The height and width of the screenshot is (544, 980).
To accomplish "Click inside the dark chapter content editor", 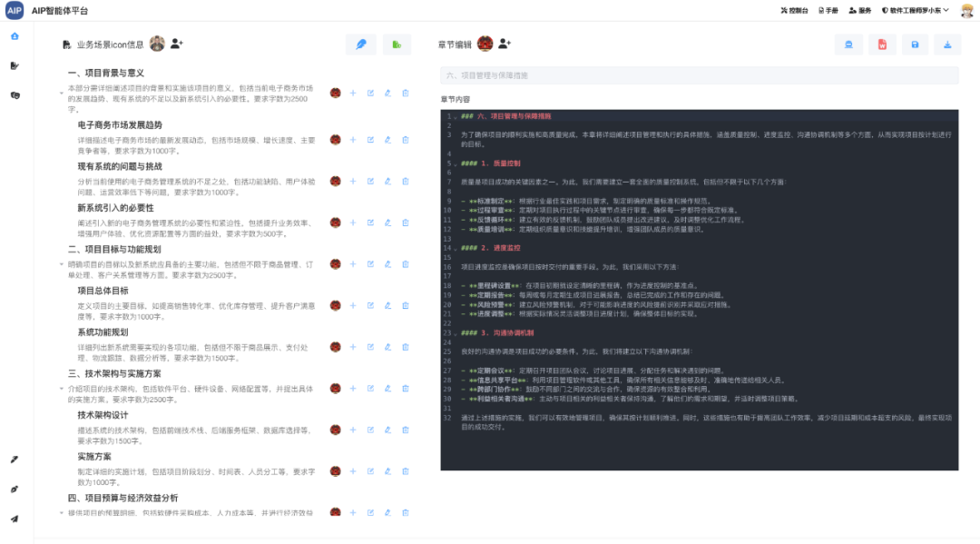I will [700, 290].
